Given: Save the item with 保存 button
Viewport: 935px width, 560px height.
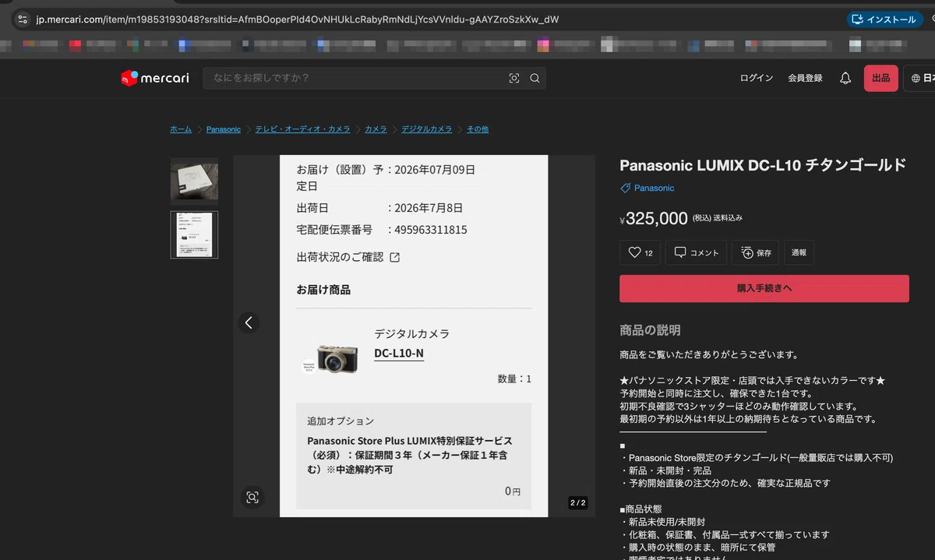Looking at the screenshot, I should (756, 252).
